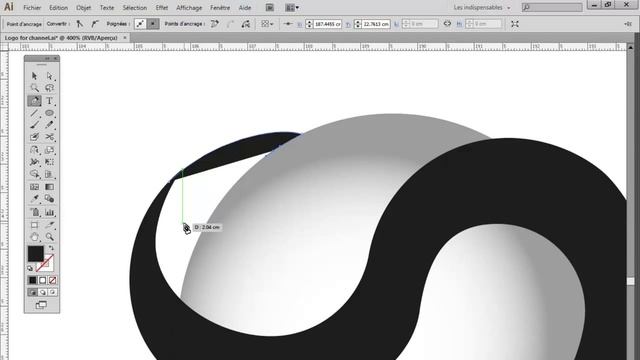The height and width of the screenshot is (360, 640).
Task: Select the Pencil tool
Action: (49, 125)
